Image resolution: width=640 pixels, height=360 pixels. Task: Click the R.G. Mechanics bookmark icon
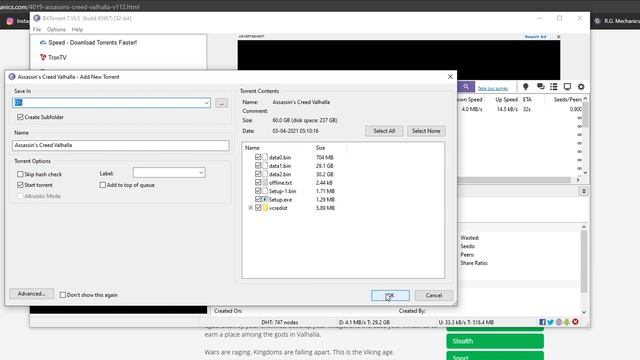click(x=597, y=21)
